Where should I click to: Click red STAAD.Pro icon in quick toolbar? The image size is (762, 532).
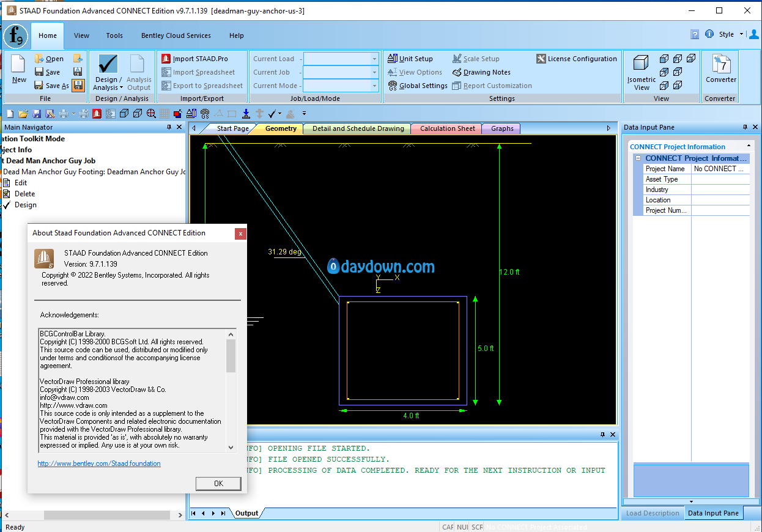coord(97,114)
